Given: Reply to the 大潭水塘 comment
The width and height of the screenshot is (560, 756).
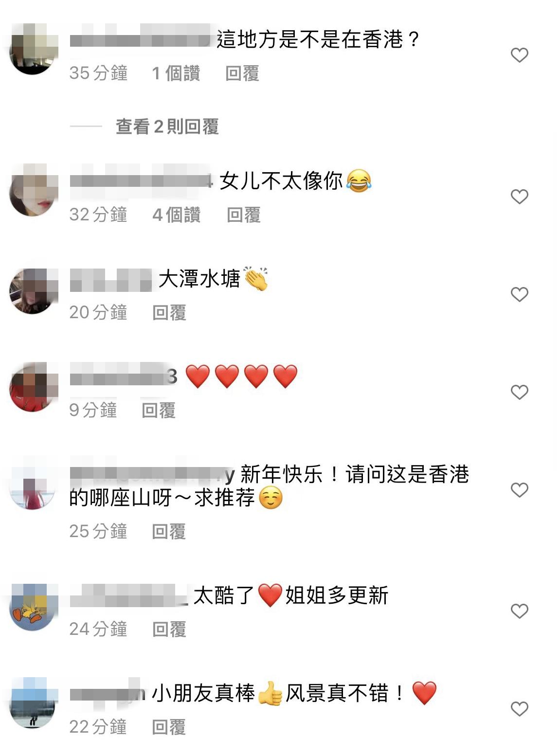Looking at the screenshot, I should [x=169, y=312].
